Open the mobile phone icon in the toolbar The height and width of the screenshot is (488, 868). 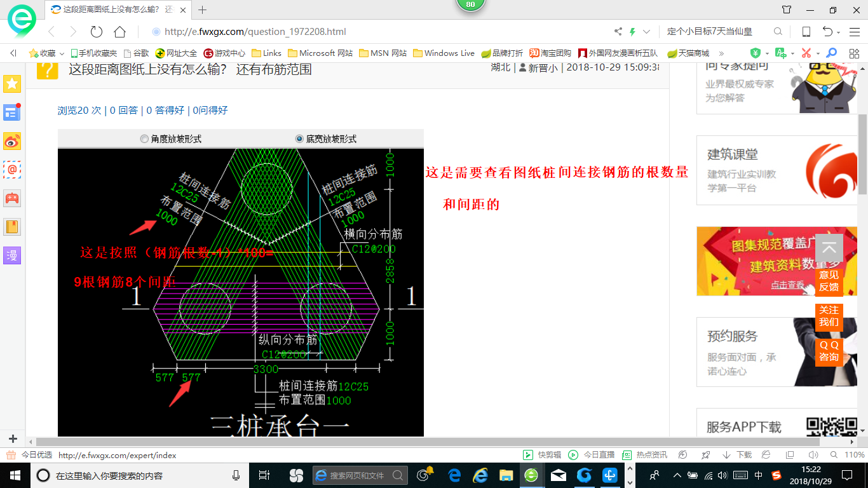tap(806, 32)
